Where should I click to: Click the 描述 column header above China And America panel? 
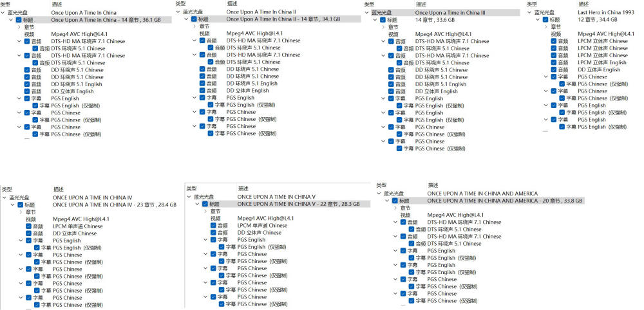(x=433, y=185)
